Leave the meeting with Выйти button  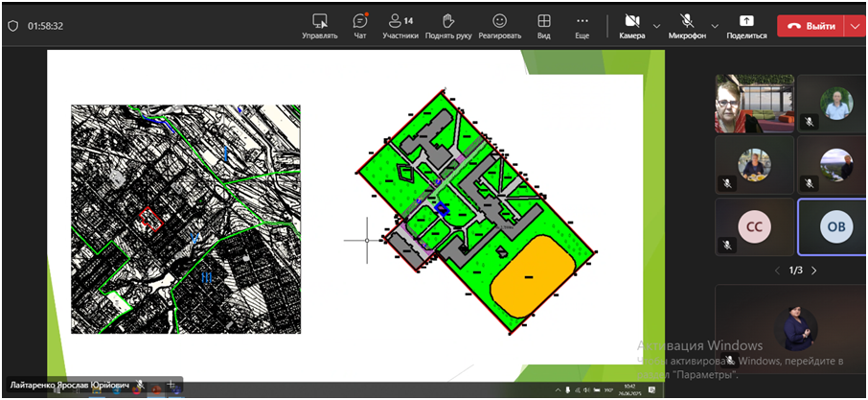click(811, 26)
